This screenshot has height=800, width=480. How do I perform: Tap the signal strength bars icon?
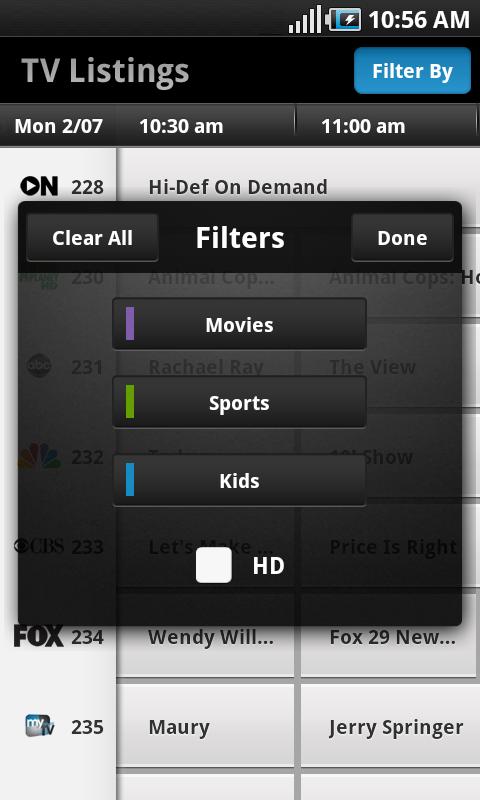305,20
